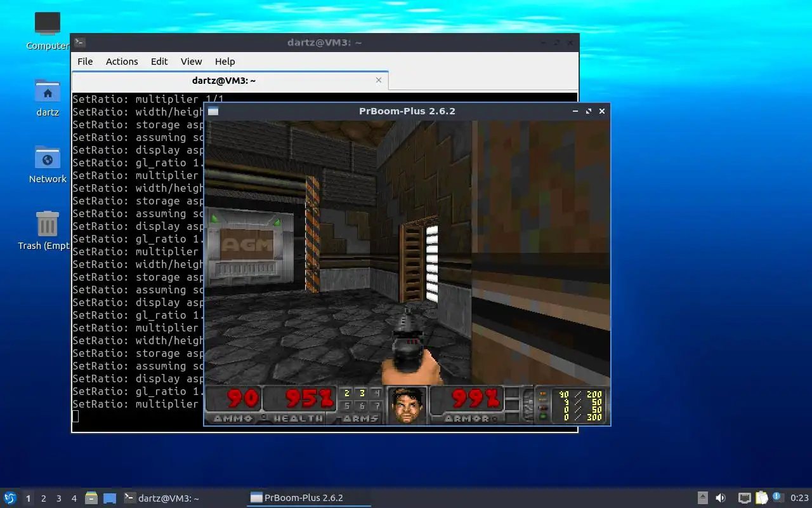Open the Actions menu in terminal
Viewport: 812px width, 508px height.
pos(122,62)
